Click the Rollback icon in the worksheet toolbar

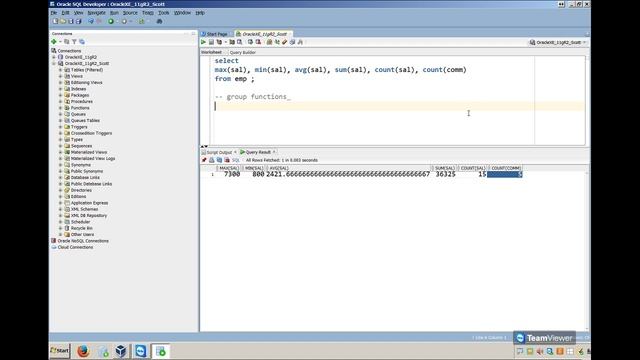tap(258, 42)
